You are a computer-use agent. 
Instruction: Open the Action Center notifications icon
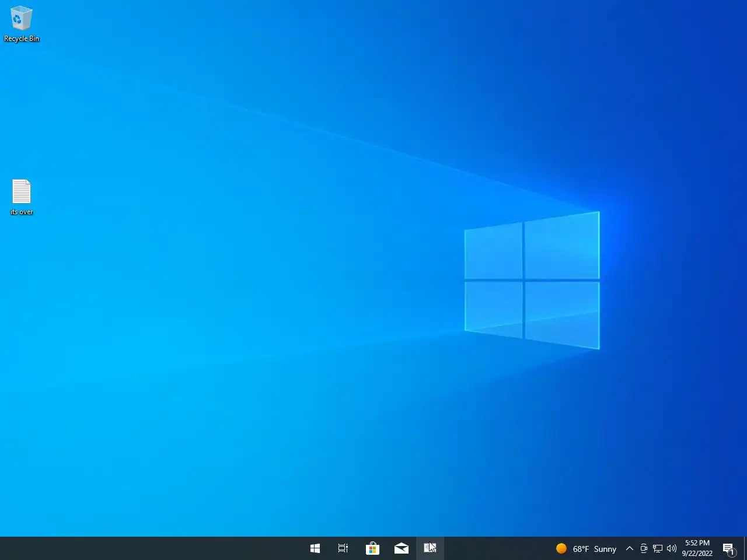(729, 548)
